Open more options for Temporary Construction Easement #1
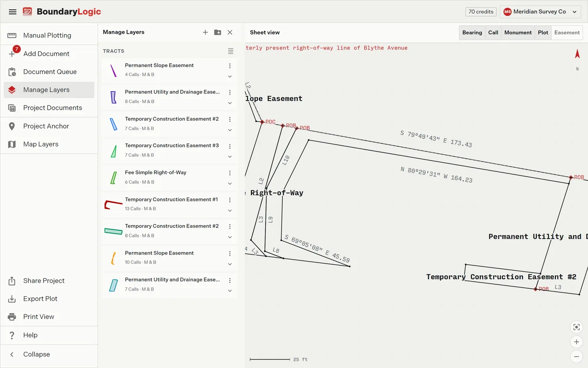 point(230,200)
